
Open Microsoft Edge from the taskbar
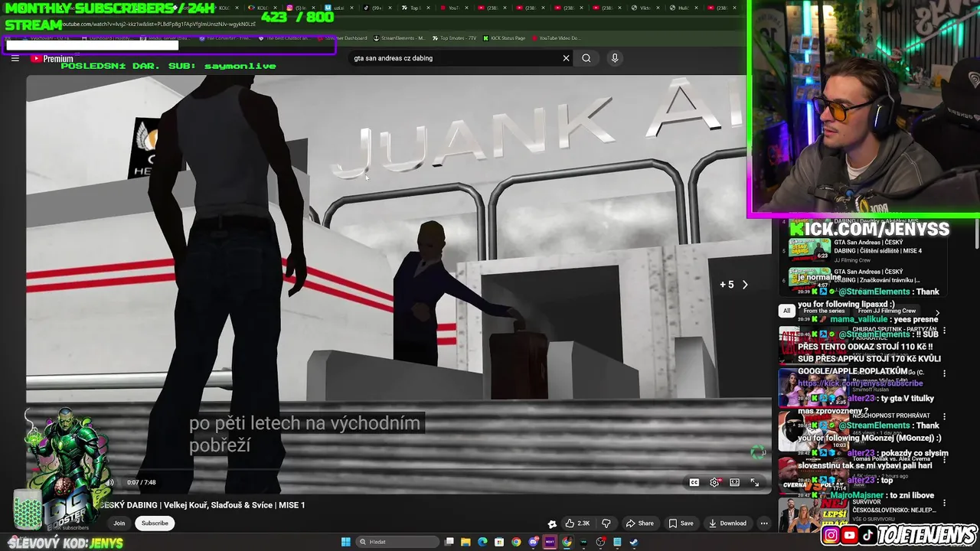coord(482,542)
